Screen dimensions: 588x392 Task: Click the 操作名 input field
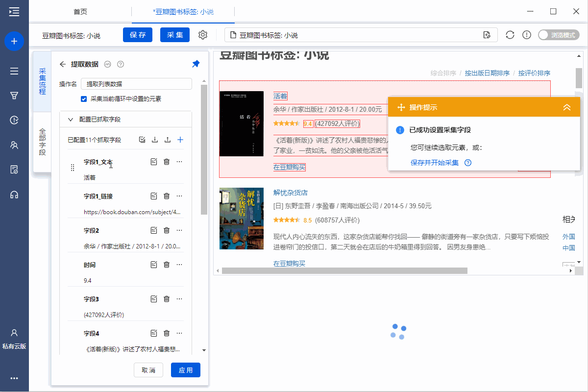[136, 84]
